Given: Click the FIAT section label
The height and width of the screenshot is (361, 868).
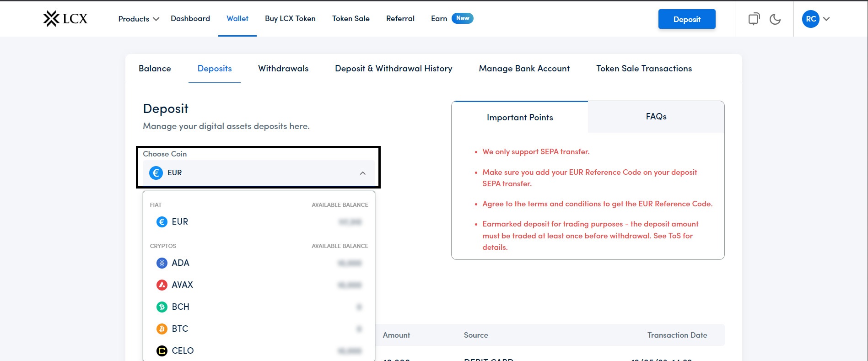Looking at the screenshot, I should [156, 205].
